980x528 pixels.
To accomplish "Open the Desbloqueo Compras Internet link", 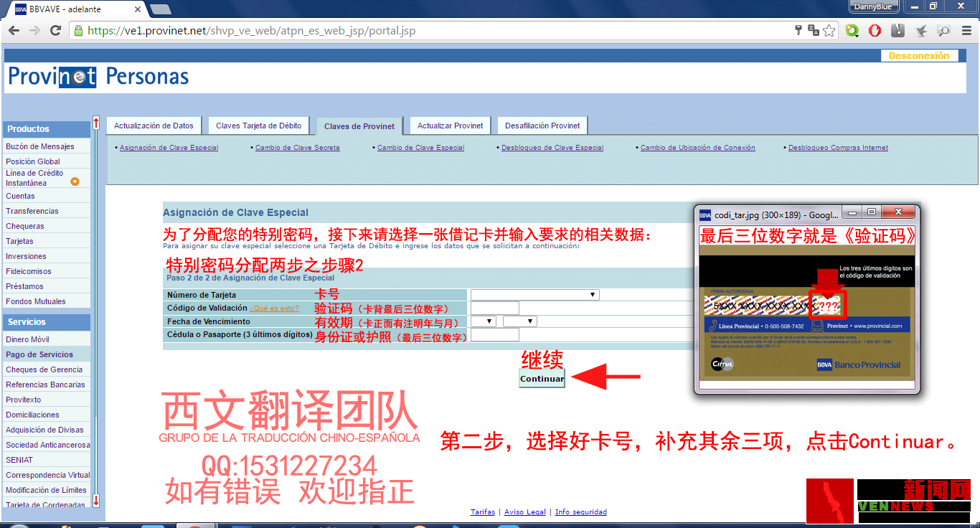I will coord(838,148).
